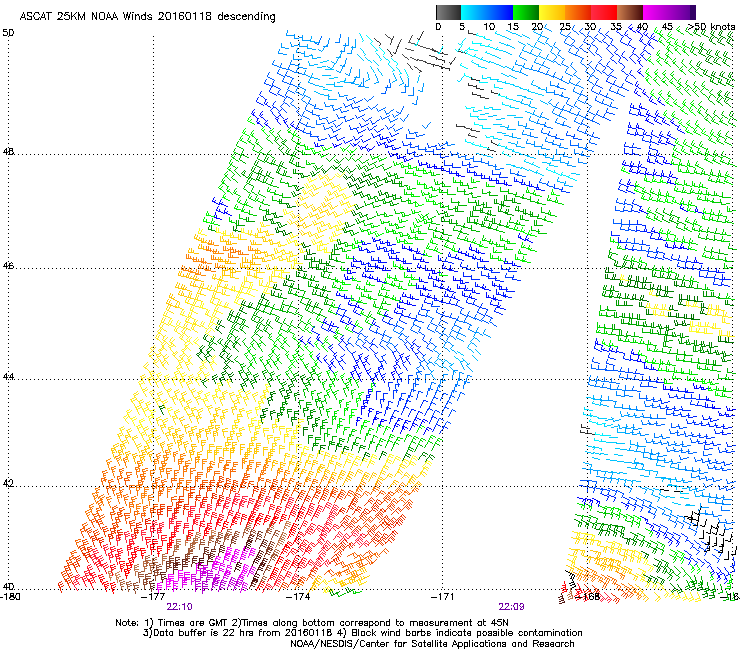Screen dimensions: 740x650
Task: Click the '45' legend scale label
Action: [x=667, y=27]
